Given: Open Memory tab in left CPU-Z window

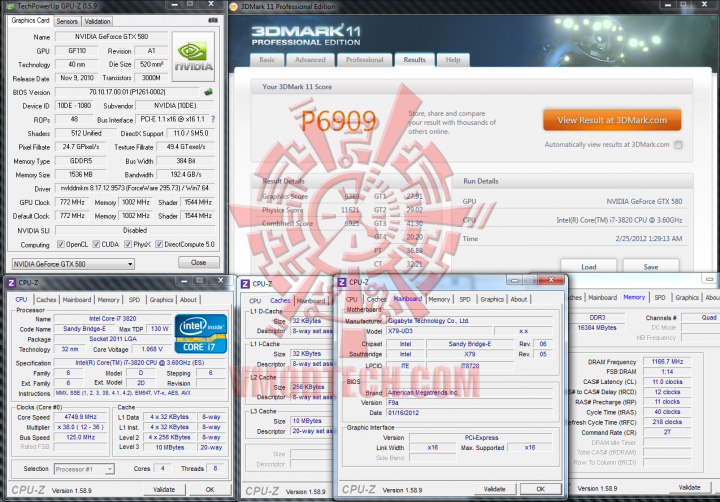Looking at the screenshot, I should coord(108,299).
